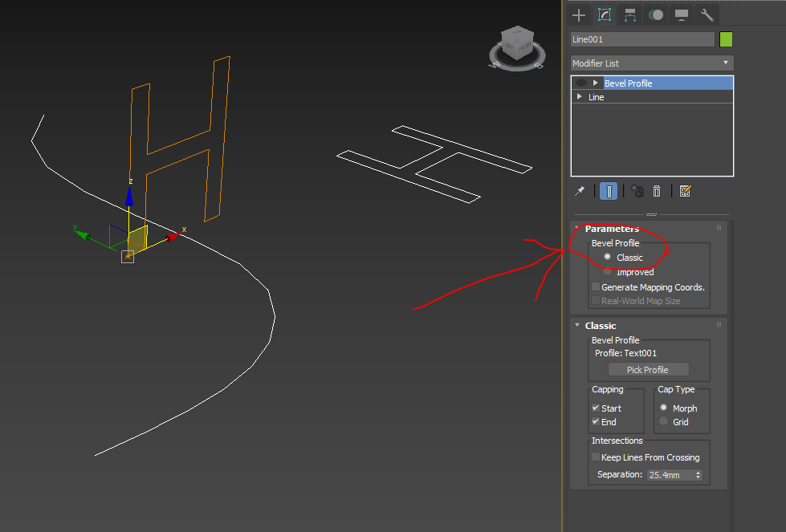The height and width of the screenshot is (532, 786).
Task: Click the Pick Profile button
Action: pyautogui.click(x=648, y=370)
